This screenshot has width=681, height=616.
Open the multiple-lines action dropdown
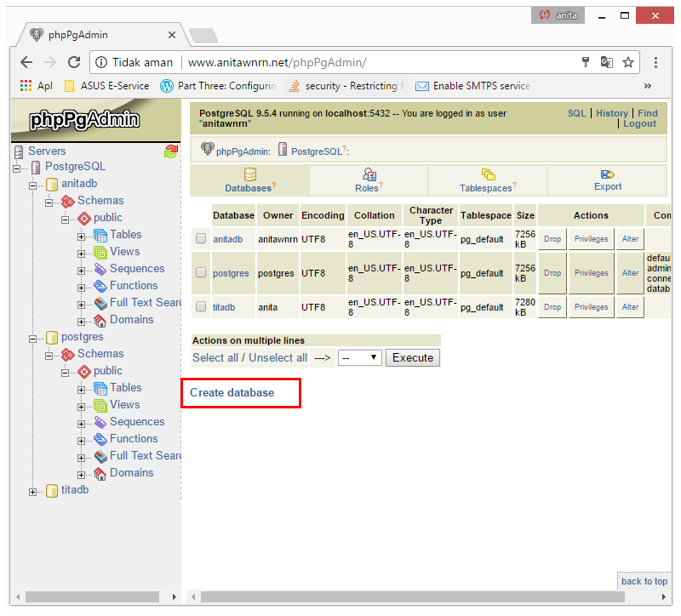(x=359, y=358)
